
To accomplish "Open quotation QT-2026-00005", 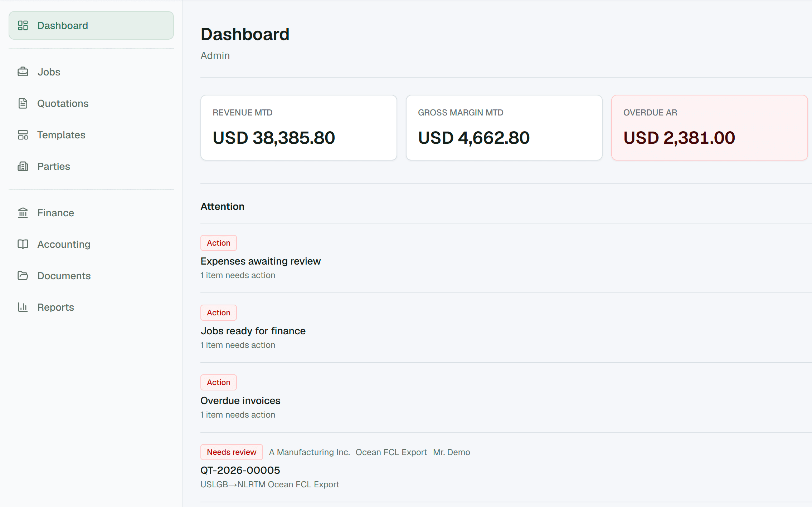I will pos(240,470).
